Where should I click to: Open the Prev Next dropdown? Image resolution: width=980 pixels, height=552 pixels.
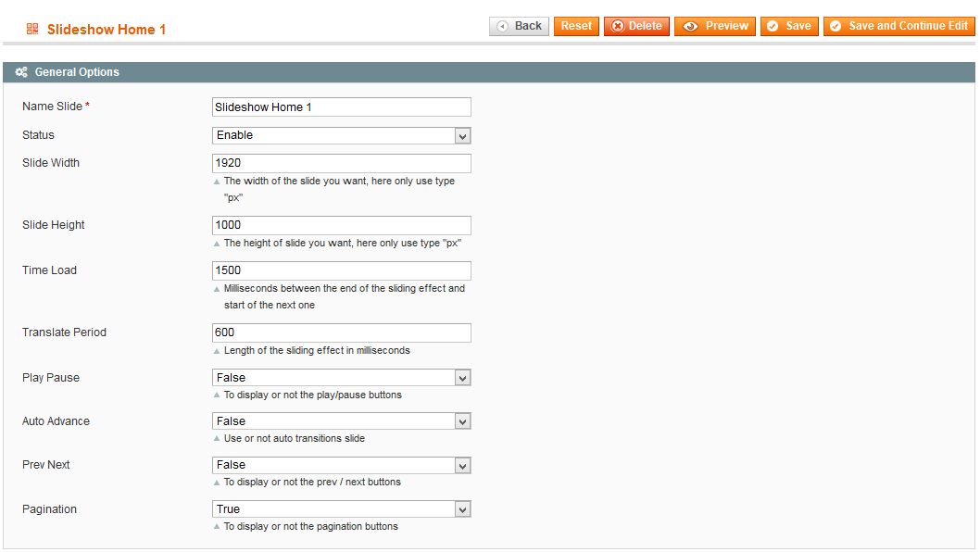341,465
